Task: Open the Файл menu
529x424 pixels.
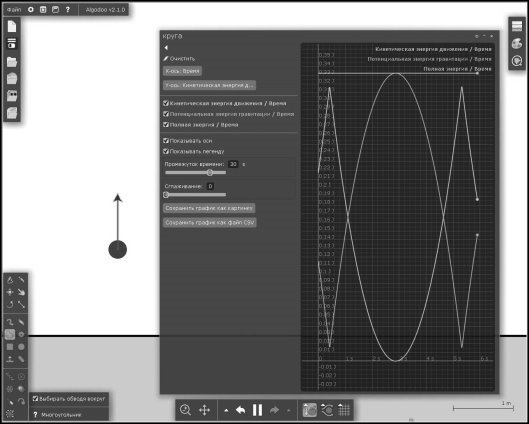Action: 14,10
